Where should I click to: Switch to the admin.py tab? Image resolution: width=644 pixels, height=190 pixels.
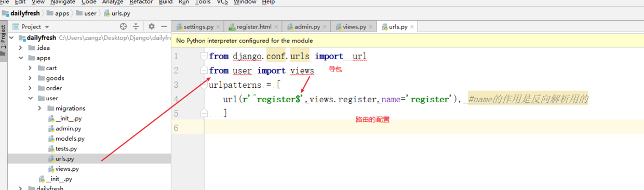(x=306, y=26)
